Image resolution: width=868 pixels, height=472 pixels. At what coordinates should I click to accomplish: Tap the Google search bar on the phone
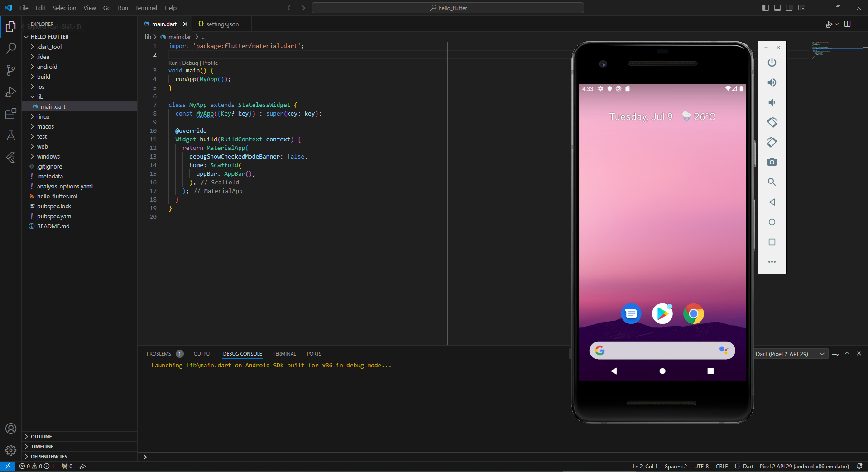pyautogui.click(x=662, y=350)
